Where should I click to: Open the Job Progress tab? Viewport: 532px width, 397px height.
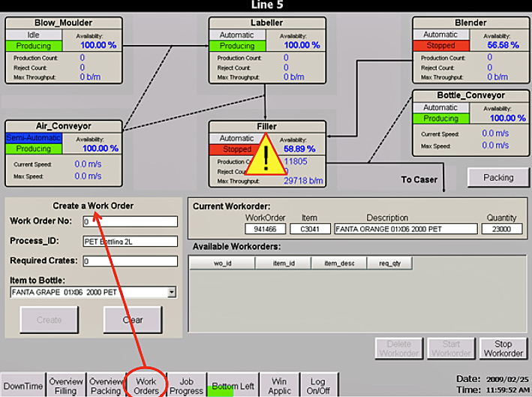coord(186,386)
